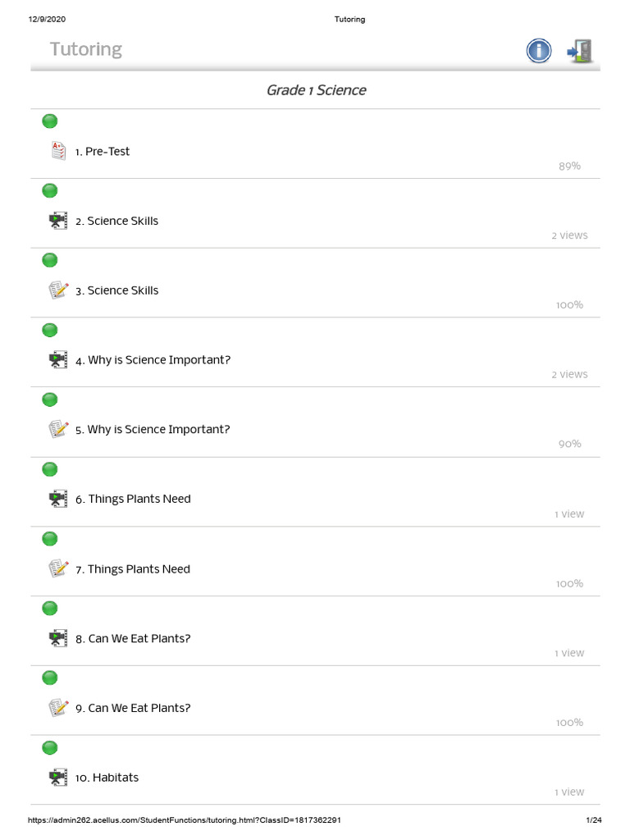Click the 89% Pre-Test score
Viewport: 630px width, 840px height.
tap(569, 166)
